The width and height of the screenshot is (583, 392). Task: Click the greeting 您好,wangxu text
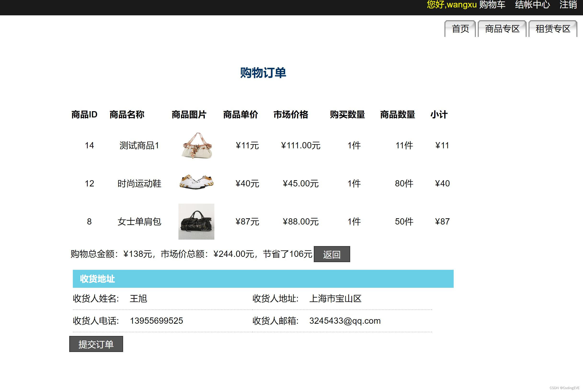pyautogui.click(x=452, y=5)
